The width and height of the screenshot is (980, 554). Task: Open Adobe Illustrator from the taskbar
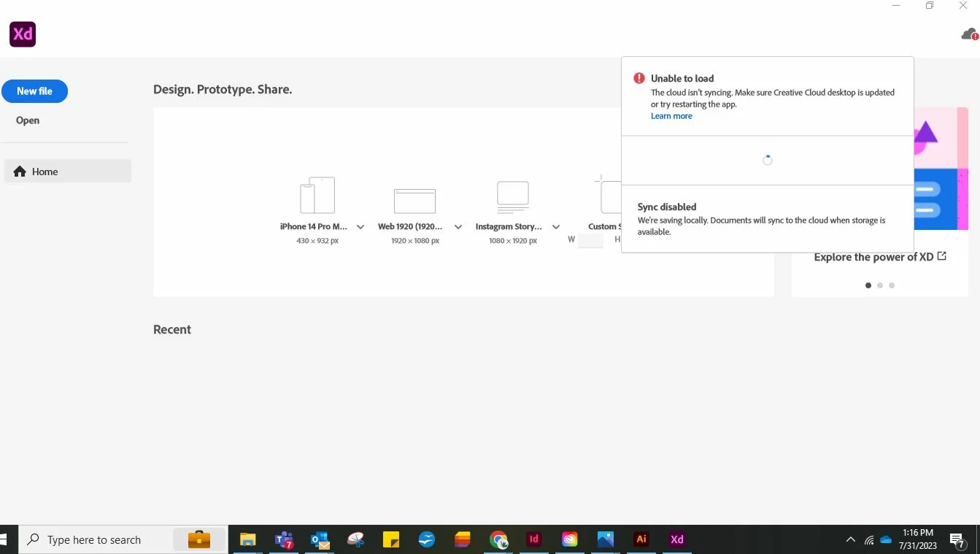pyautogui.click(x=641, y=539)
